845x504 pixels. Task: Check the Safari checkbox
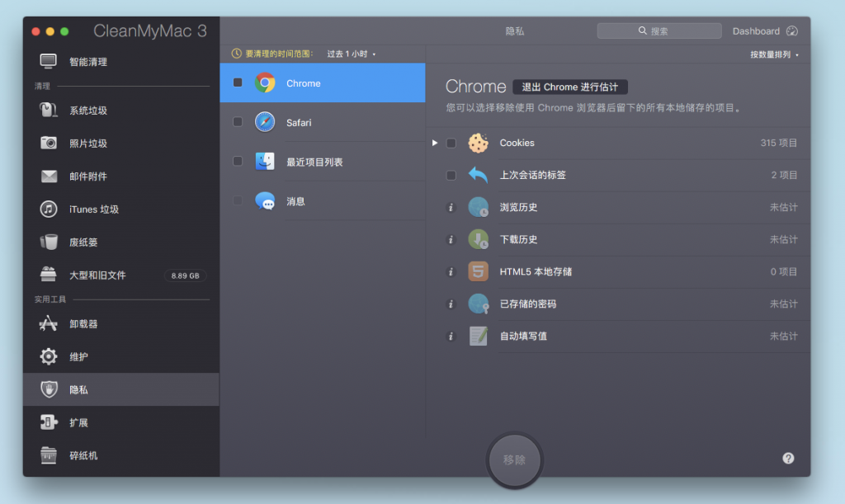click(238, 122)
